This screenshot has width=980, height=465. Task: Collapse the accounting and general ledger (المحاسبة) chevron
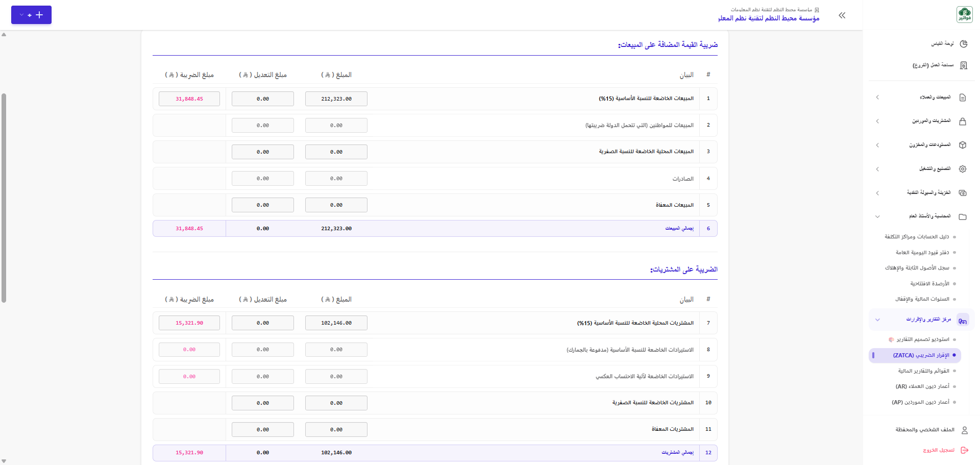[877, 217]
